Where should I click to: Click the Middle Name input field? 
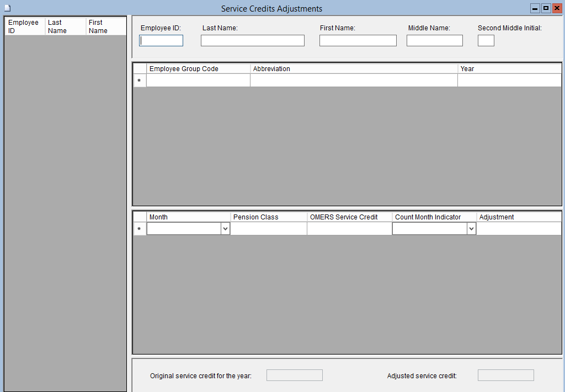[x=434, y=41]
